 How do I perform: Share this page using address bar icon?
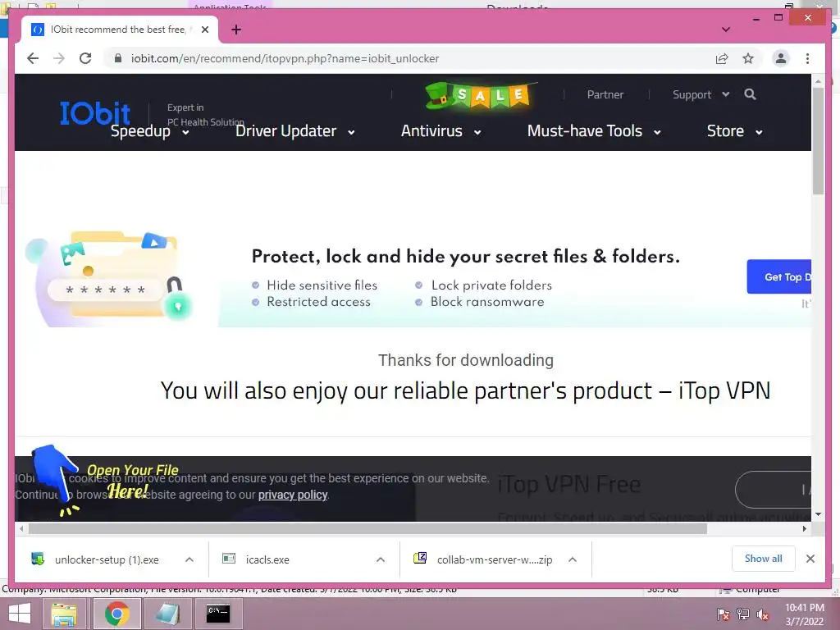click(722, 58)
